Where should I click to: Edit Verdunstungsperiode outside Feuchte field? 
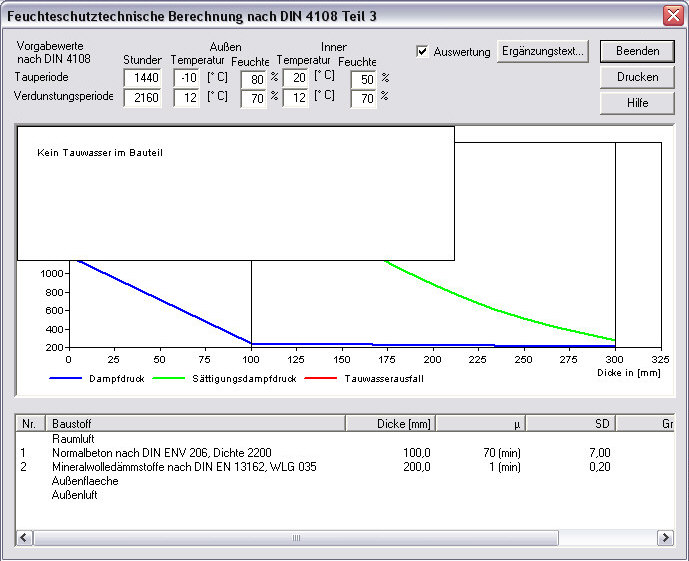point(254,98)
